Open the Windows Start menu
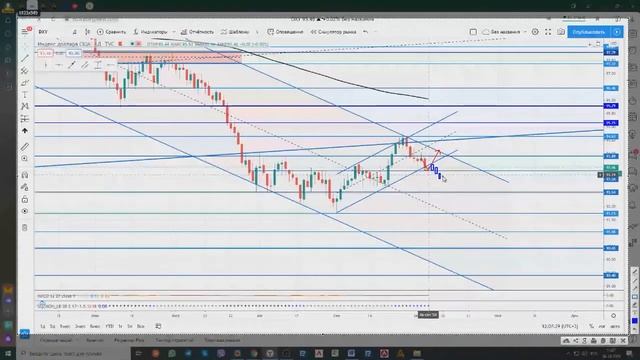This screenshot has width=640, height=360. tap(8, 353)
